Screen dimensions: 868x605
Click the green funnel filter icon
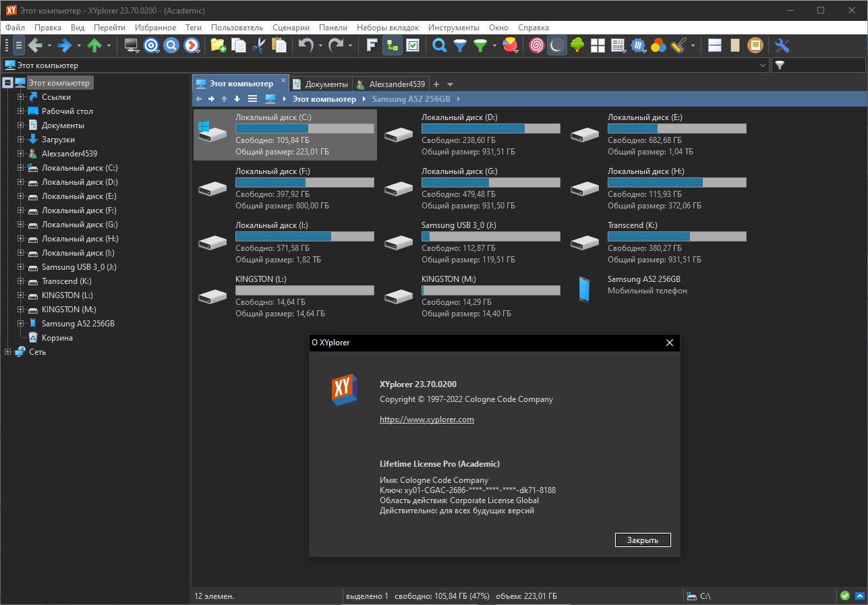pyautogui.click(x=480, y=46)
